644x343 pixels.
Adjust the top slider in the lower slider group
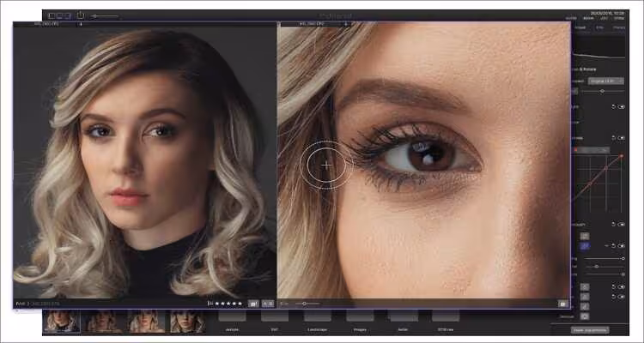(604, 258)
